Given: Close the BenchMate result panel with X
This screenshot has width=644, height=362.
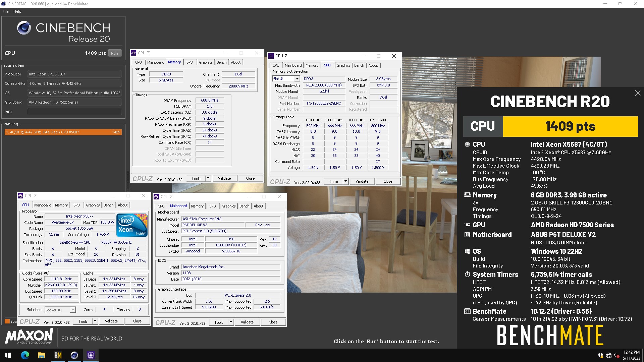Looking at the screenshot, I should coord(638,93).
